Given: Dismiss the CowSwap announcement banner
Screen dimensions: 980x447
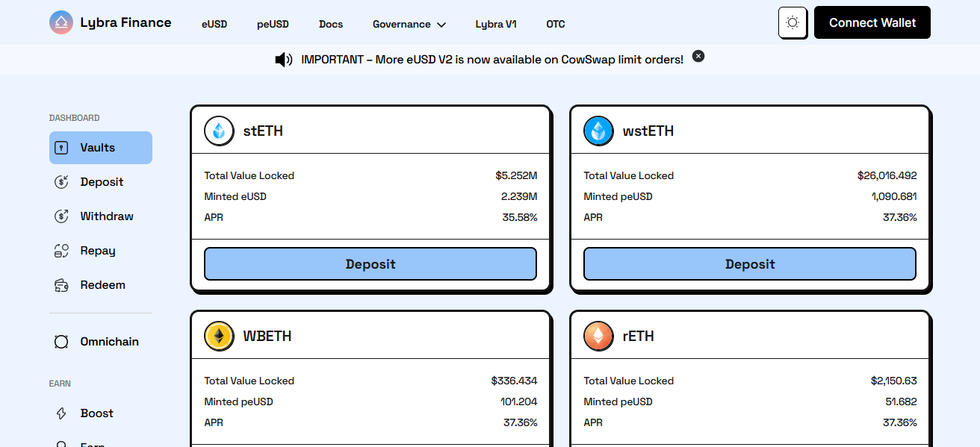Looking at the screenshot, I should tap(698, 56).
